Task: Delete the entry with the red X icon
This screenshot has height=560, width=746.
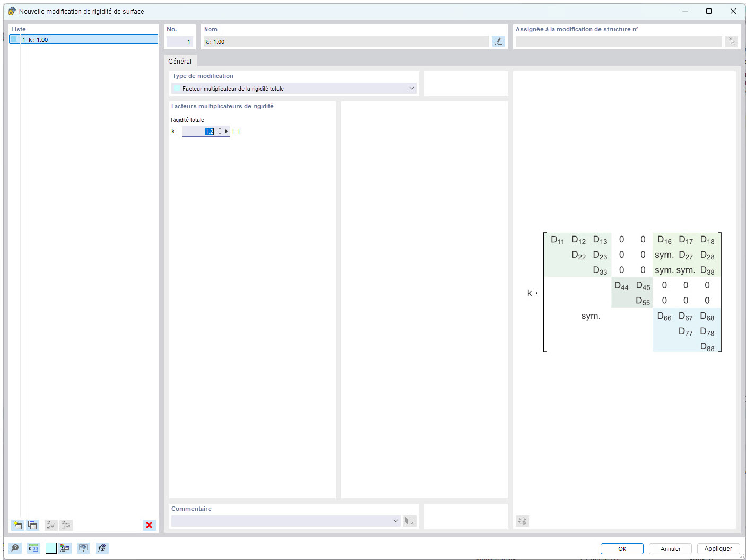Action: [149, 525]
